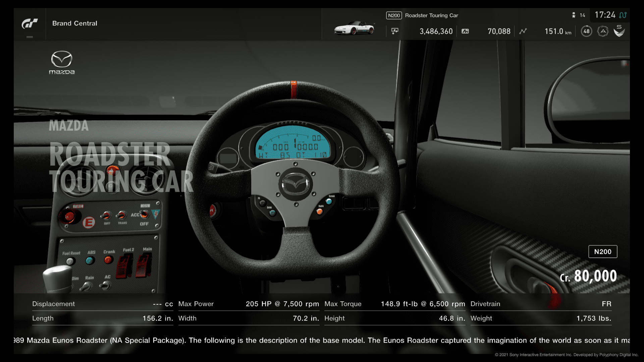Click the Cr. 80,000 price
This screenshot has width=644, height=362.
click(588, 276)
